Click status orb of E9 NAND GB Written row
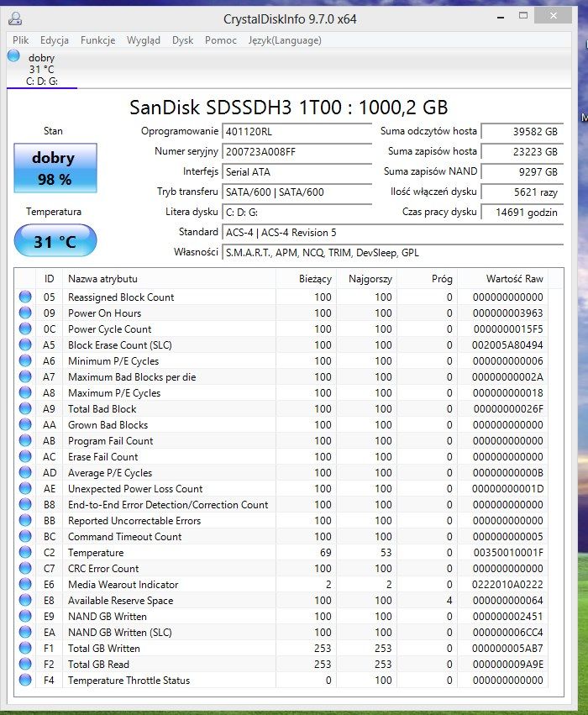Image resolution: width=588 pixels, height=715 pixels. (25, 616)
